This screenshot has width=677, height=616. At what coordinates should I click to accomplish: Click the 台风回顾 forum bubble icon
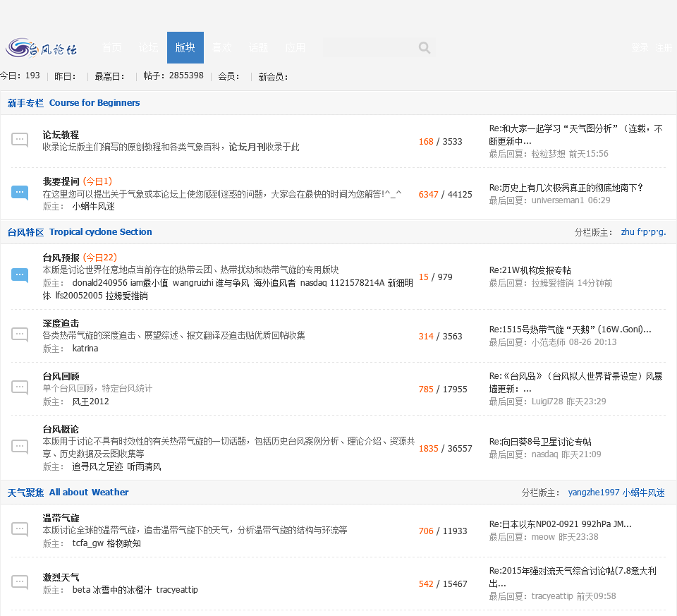click(20, 387)
